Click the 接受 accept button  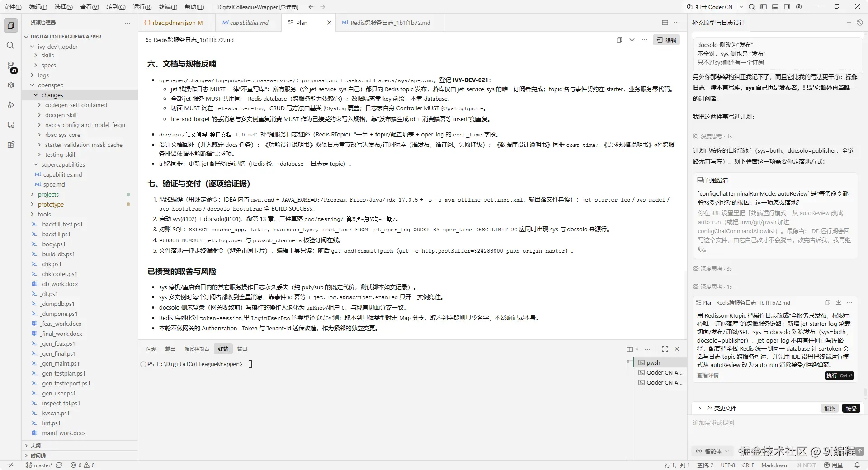pos(851,409)
